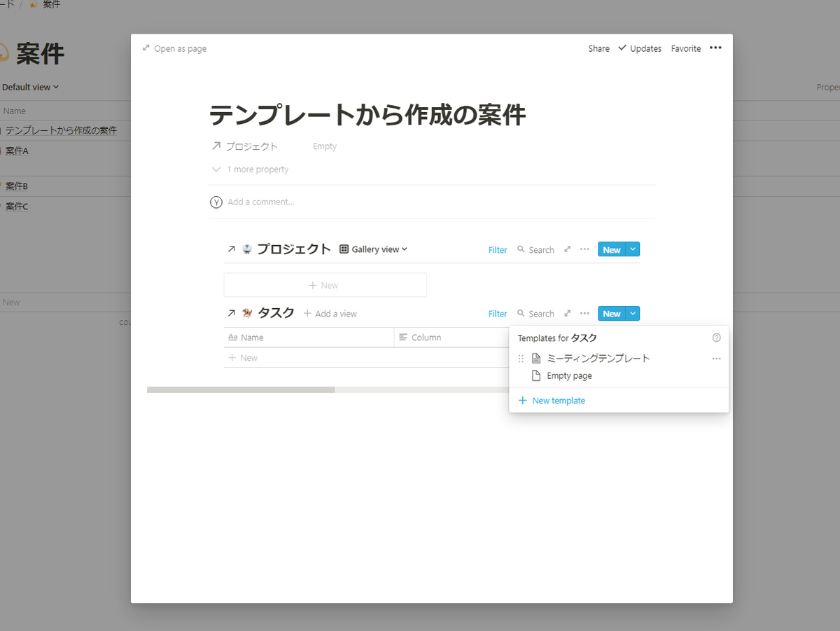Click 案件C row in background table

[17, 207]
